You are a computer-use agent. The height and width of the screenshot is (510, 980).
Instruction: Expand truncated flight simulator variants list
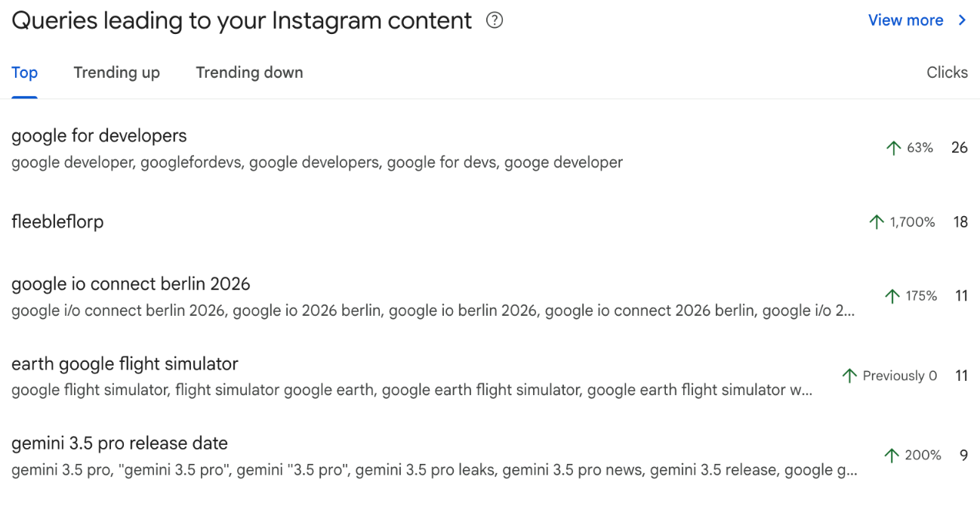point(411,390)
